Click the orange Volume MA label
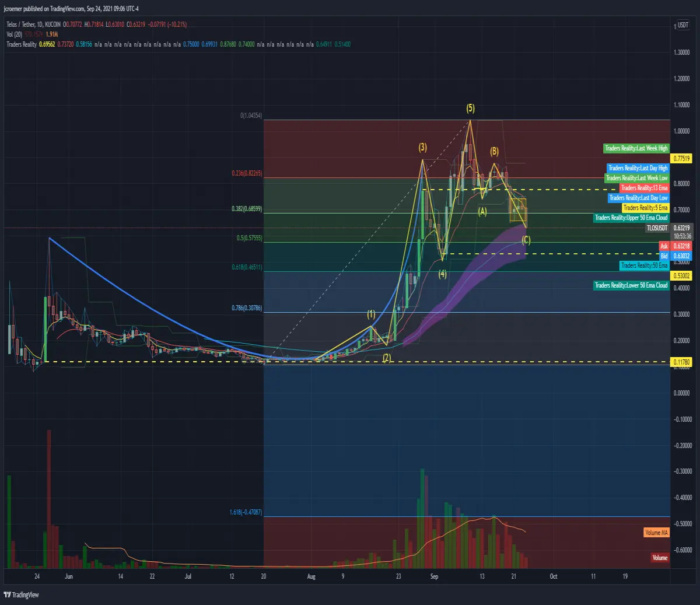The height and width of the screenshot is (605, 700). coord(656,533)
